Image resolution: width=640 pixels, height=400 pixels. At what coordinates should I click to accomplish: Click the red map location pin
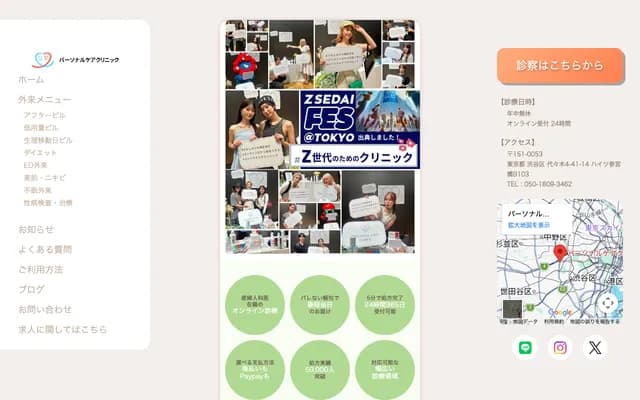tap(560, 253)
